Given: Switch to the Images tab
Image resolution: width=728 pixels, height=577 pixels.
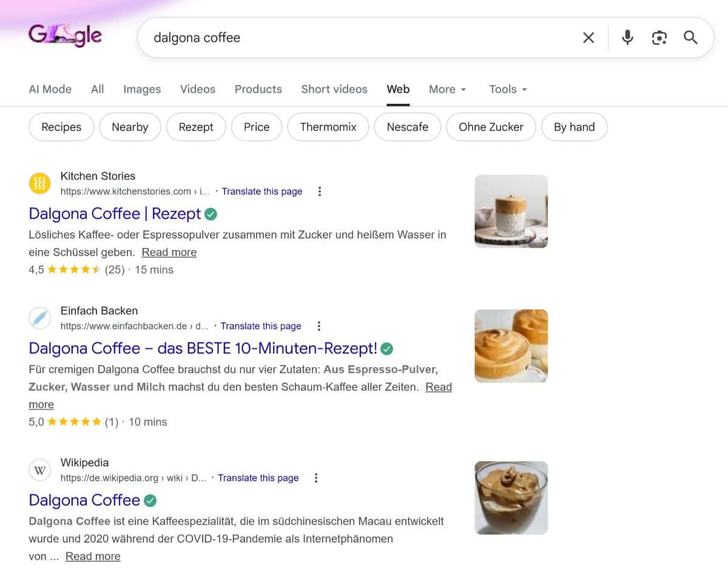Looking at the screenshot, I should click(141, 89).
